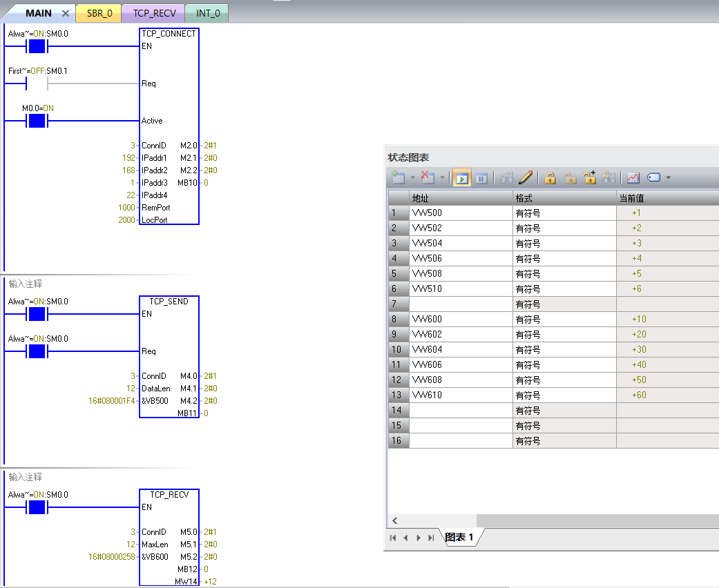The height and width of the screenshot is (588, 719).
Task: Click the closed padlock force icon
Action: [x=550, y=178]
